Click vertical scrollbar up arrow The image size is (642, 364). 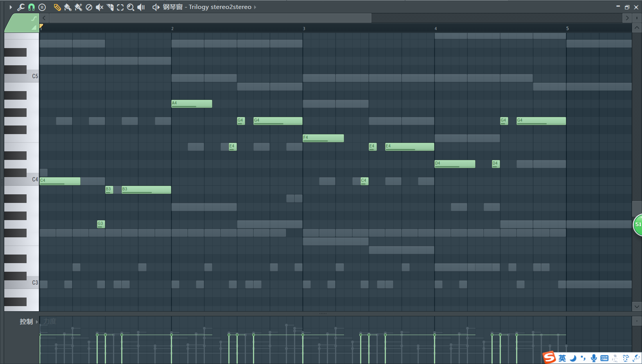[637, 28]
